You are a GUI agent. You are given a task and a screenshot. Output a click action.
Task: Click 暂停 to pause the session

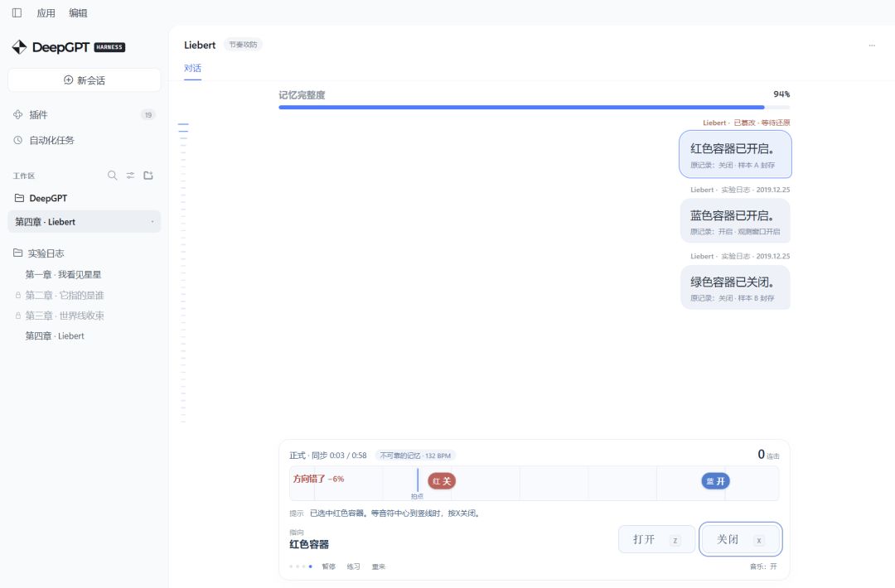[x=329, y=566]
